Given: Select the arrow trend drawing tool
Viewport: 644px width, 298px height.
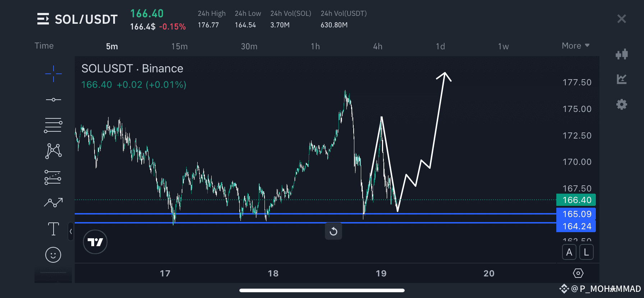Looking at the screenshot, I should [x=53, y=203].
